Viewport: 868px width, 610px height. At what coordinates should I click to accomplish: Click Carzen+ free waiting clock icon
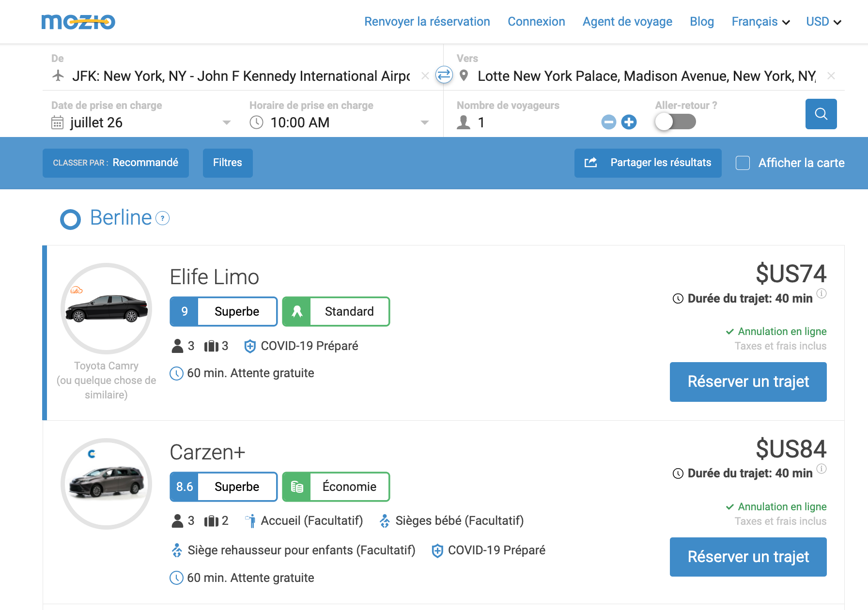[x=176, y=578]
